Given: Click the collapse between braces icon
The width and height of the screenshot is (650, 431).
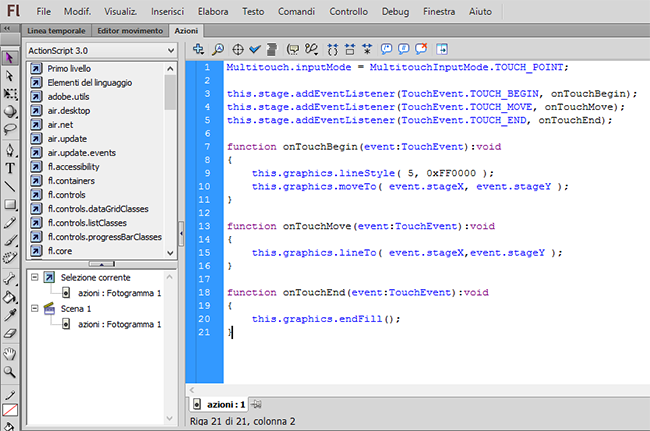Looking at the screenshot, I should point(332,50).
